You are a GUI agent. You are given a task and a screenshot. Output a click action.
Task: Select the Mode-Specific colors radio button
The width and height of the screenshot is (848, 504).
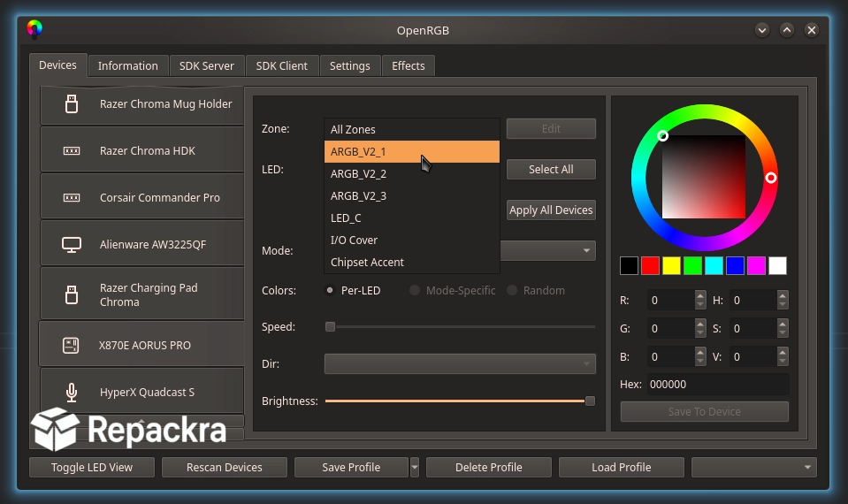pos(414,290)
